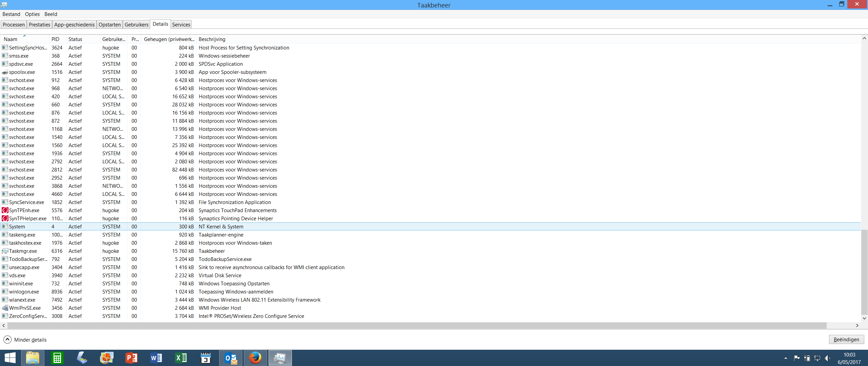The width and height of the screenshot is (868, 366).
Task: Open the Calendar taskbar icon
Action: tap(205, 358)
